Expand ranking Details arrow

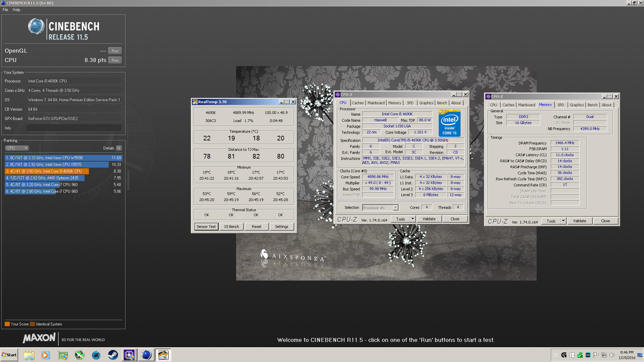(x=119, y=148)
